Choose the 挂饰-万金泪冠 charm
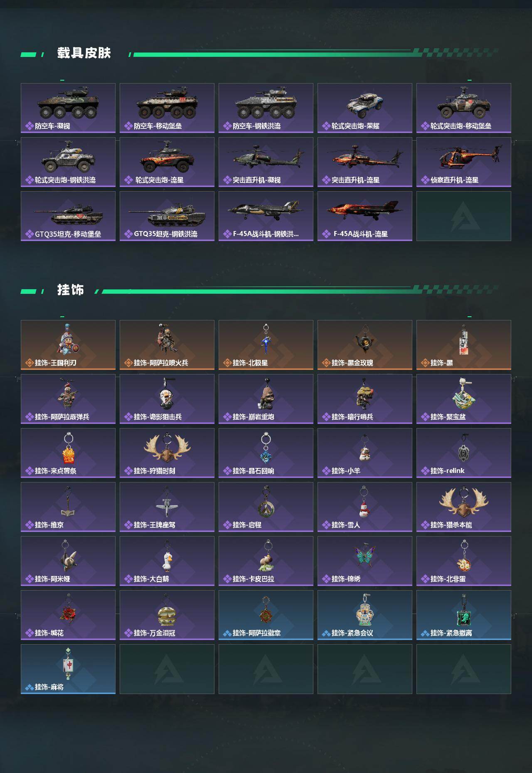The height and width of the screenshot is (773, 532). click(167, 615)
